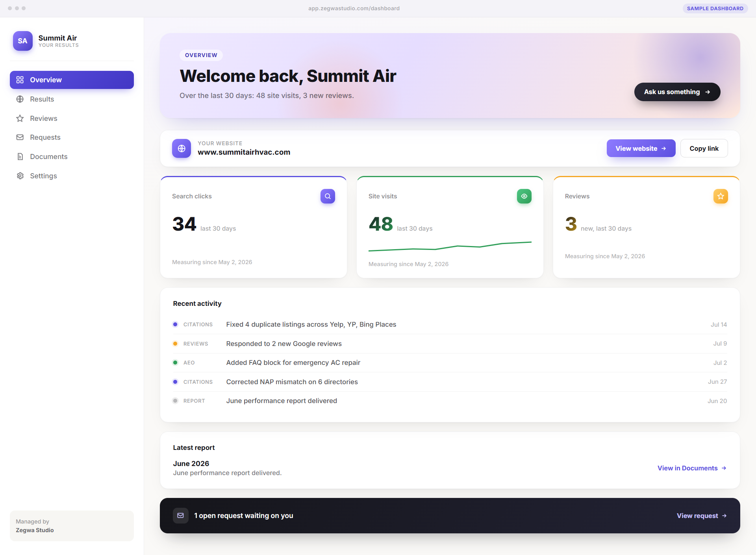Open the Documents section
This screenshot has height=555, width=756.
[72, 157]
